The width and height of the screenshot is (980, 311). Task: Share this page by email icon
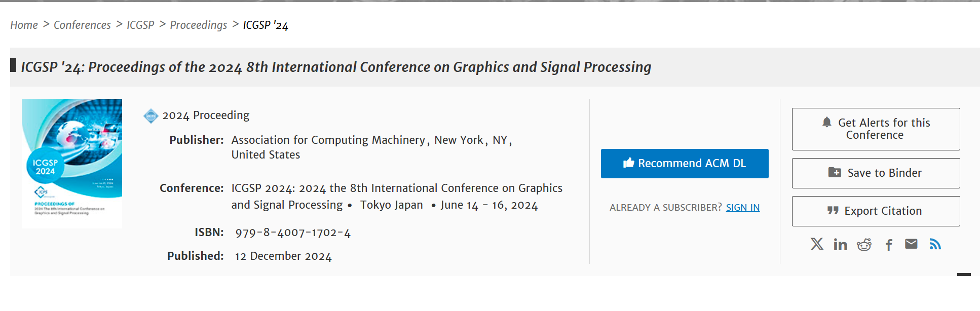coord(911,244)
